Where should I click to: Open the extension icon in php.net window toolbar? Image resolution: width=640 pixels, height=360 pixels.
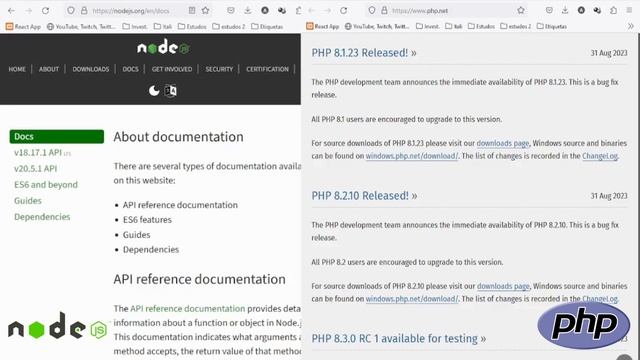point(597,11)
